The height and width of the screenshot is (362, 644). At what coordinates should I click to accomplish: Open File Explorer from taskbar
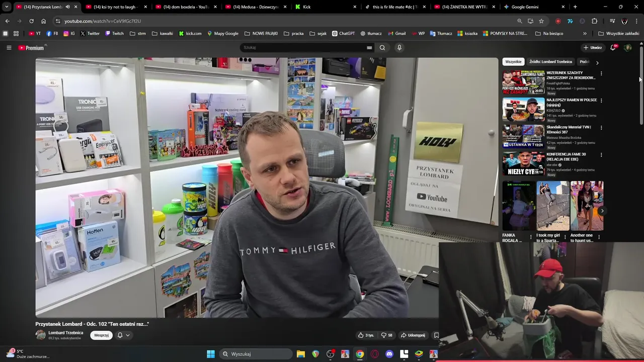pos(301,354)
